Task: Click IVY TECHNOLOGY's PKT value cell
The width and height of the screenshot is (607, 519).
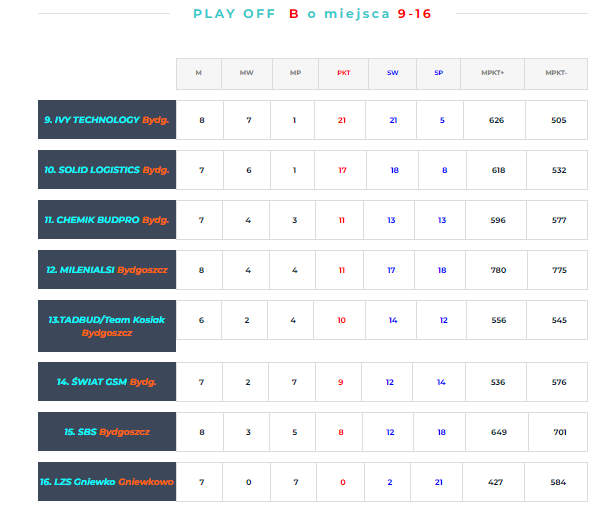Action: (342, 120)
